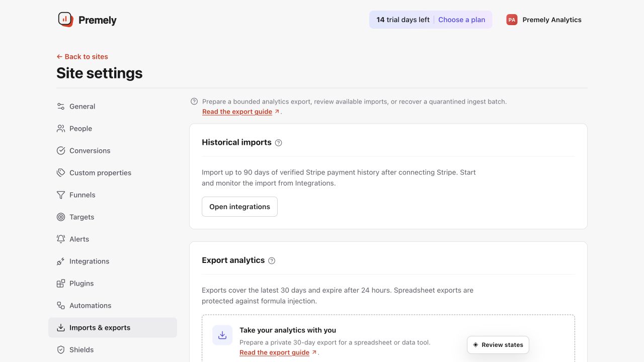The height and width of the screenshot is (362, 644).
Task: Click the Premely logo icon
Action: coord(65,20)
